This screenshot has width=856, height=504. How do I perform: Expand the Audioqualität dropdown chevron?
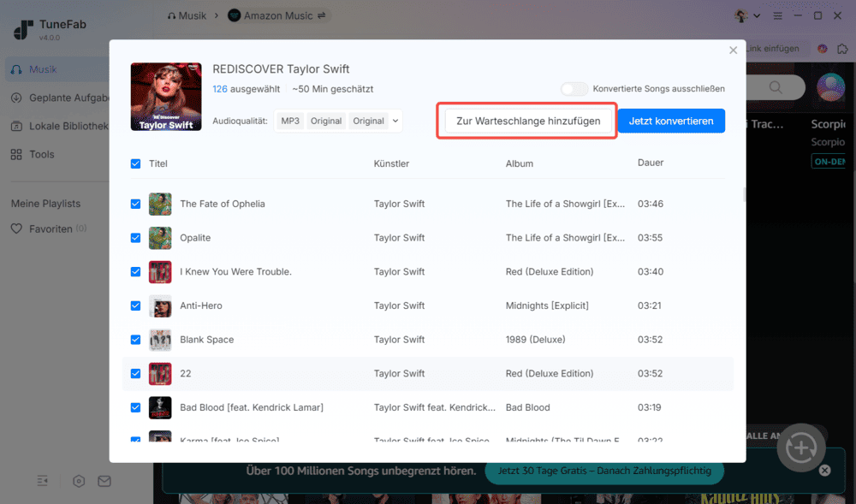tap(395, 122)
